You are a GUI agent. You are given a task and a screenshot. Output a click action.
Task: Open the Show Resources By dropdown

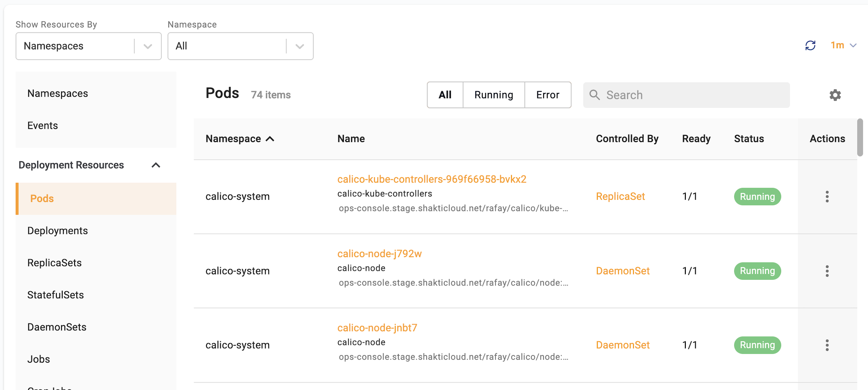88,46
